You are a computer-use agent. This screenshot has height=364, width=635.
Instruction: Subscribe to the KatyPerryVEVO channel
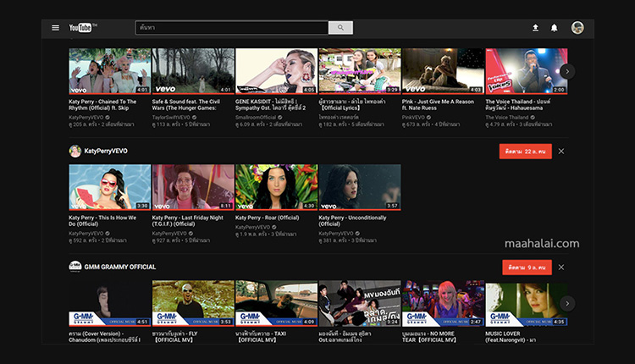[x=526, y=151]
